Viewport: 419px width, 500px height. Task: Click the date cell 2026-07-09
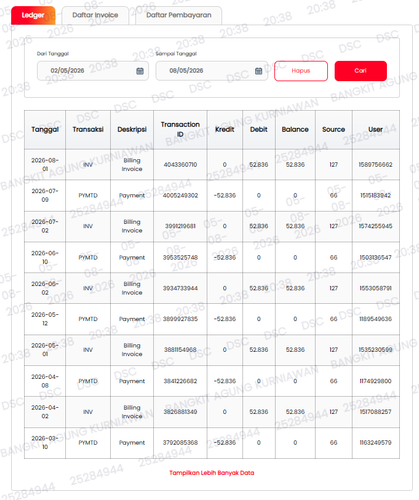point(45,195)
